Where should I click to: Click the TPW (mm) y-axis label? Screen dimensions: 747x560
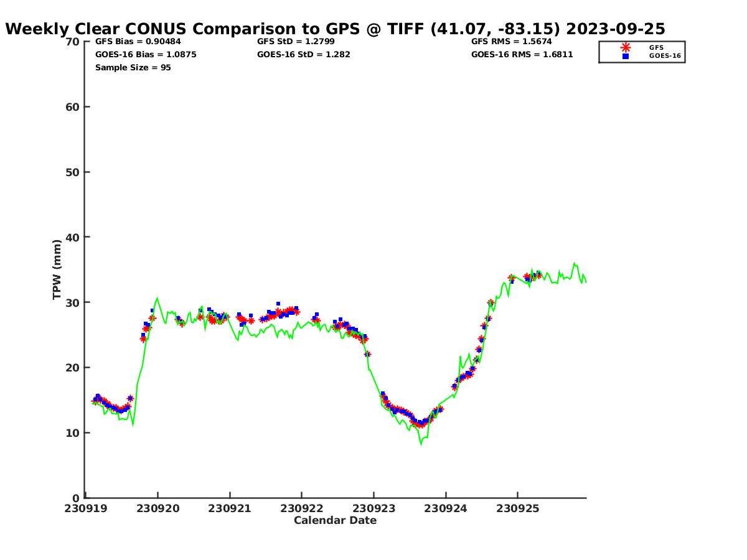click(x=57, y=269)
